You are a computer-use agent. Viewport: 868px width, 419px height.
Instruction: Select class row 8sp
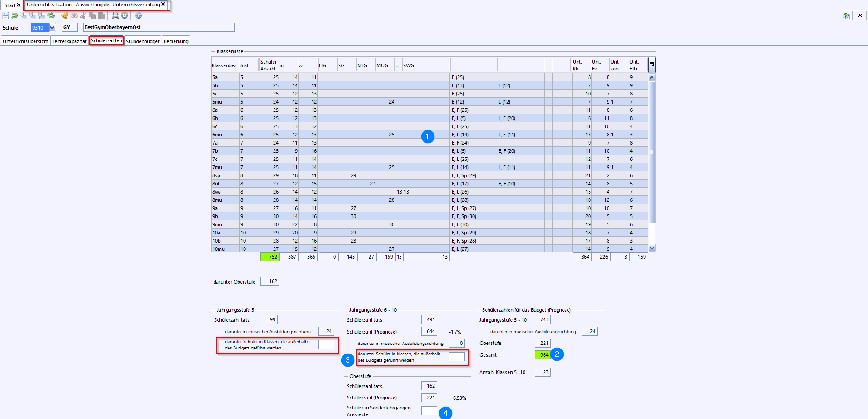click(x=429, y=175)
